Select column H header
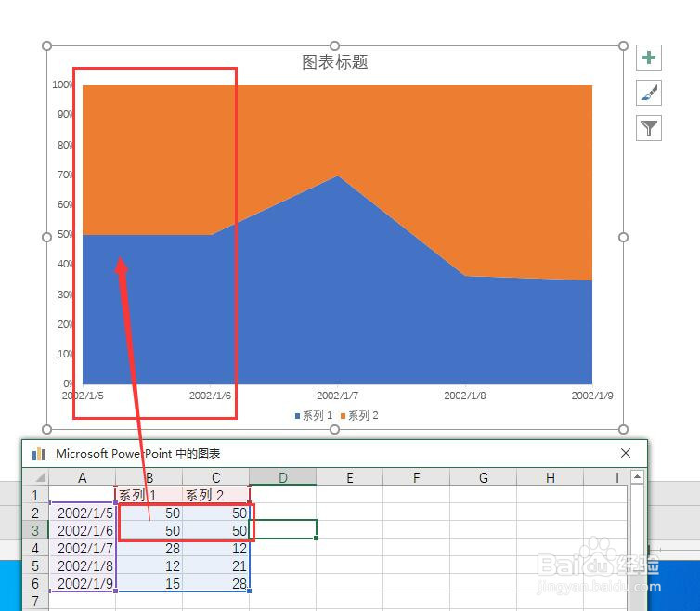This screenshot has width=700, height=611. (550, 477)
